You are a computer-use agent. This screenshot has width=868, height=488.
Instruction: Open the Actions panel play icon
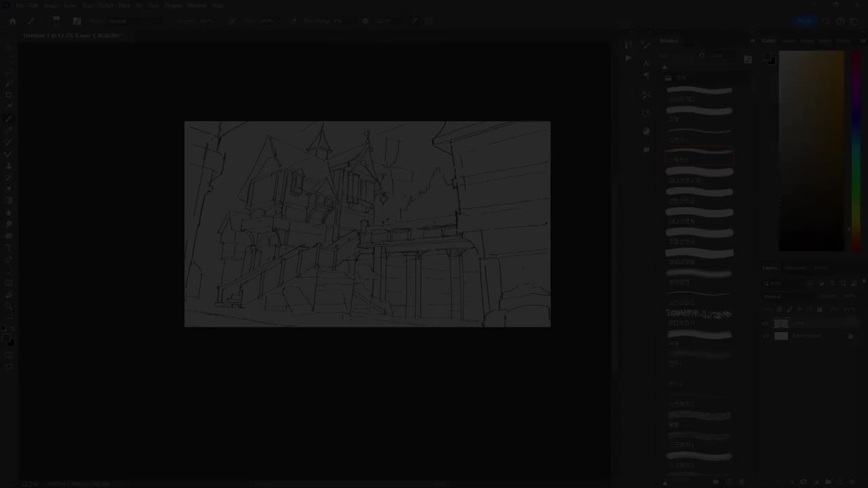coord(628,58)
